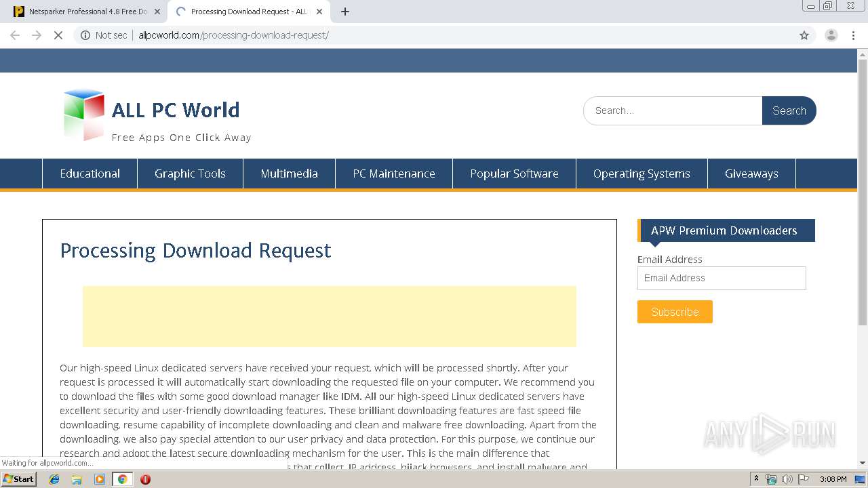Open the network tray icon
This screenshot has height=488, width=868.
771,479
